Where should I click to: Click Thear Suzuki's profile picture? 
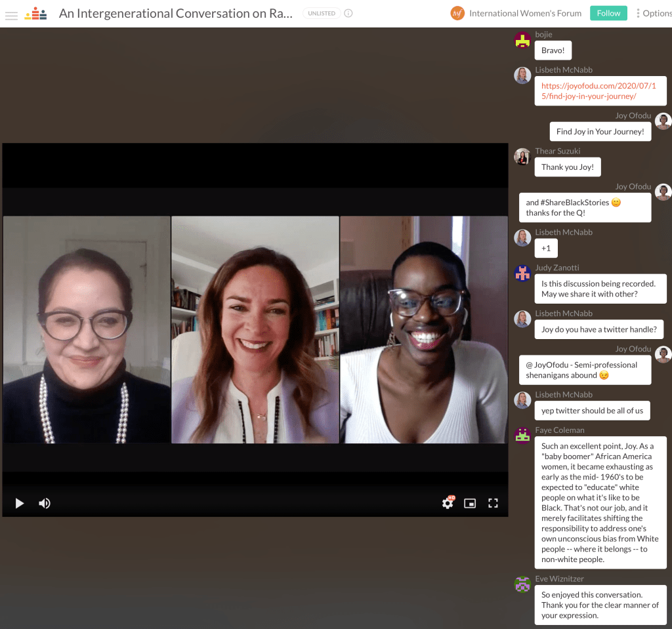point(522,157)
